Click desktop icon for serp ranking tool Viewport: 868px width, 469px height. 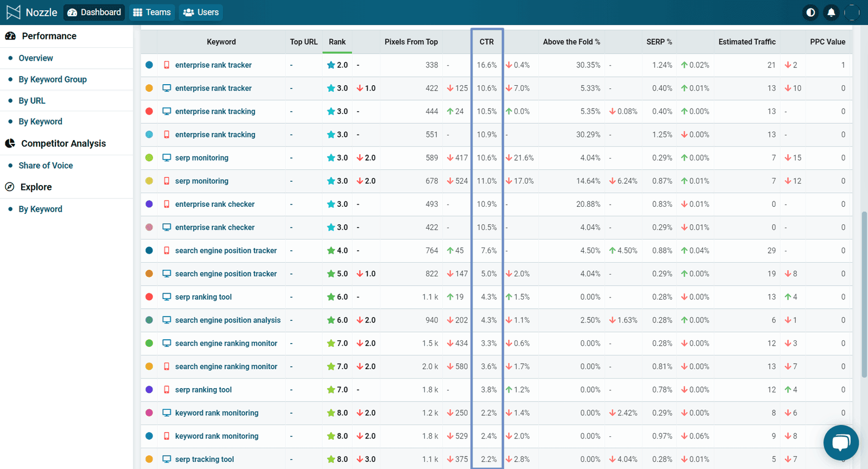[x=167, y=297]
